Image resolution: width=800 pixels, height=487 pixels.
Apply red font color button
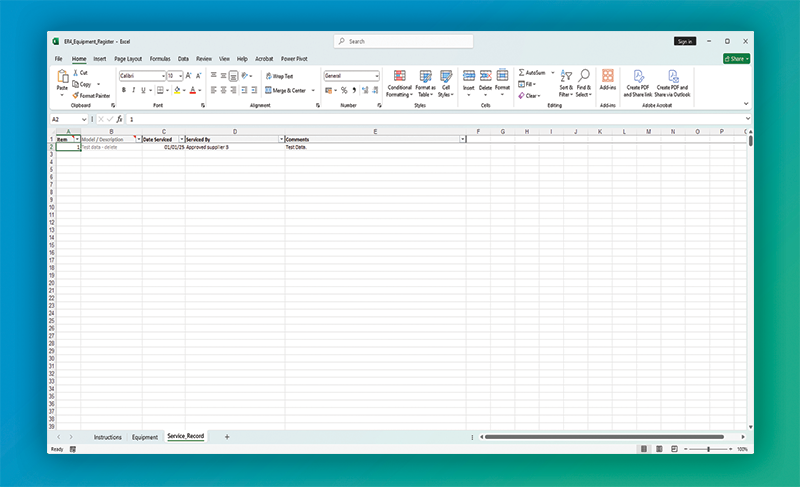pos(192,90)
